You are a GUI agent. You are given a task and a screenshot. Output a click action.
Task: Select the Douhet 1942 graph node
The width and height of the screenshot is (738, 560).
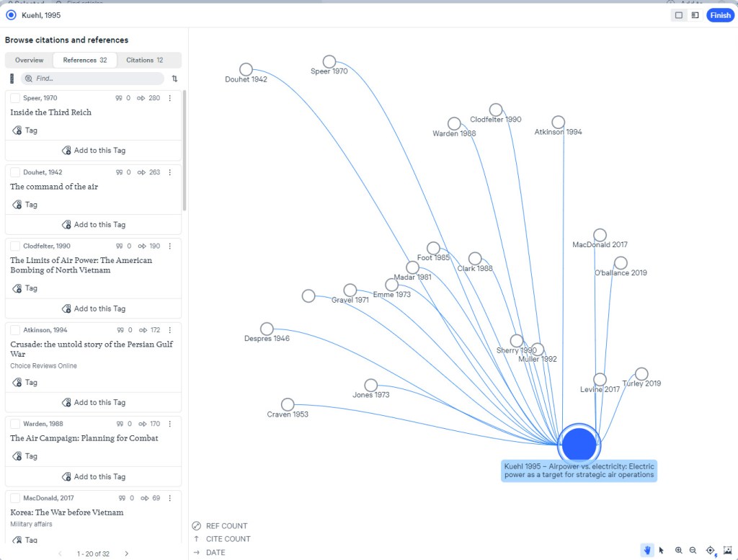pyautogui.click(x=246, y=69)
